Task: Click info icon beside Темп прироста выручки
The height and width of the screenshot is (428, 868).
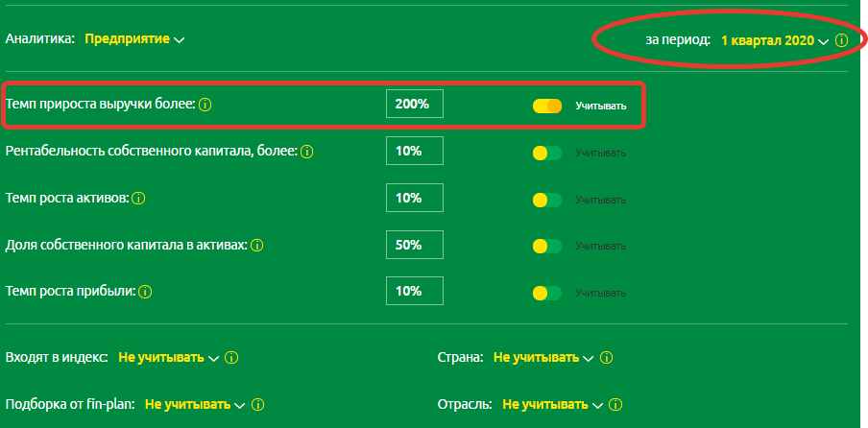Action: click(205, 105)
